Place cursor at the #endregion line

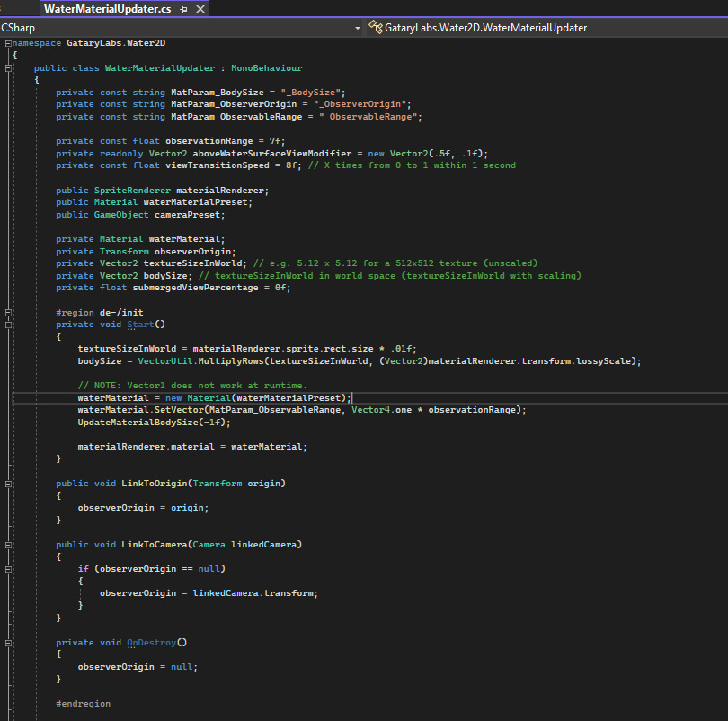pyautogui.click(x=83, y=704)
